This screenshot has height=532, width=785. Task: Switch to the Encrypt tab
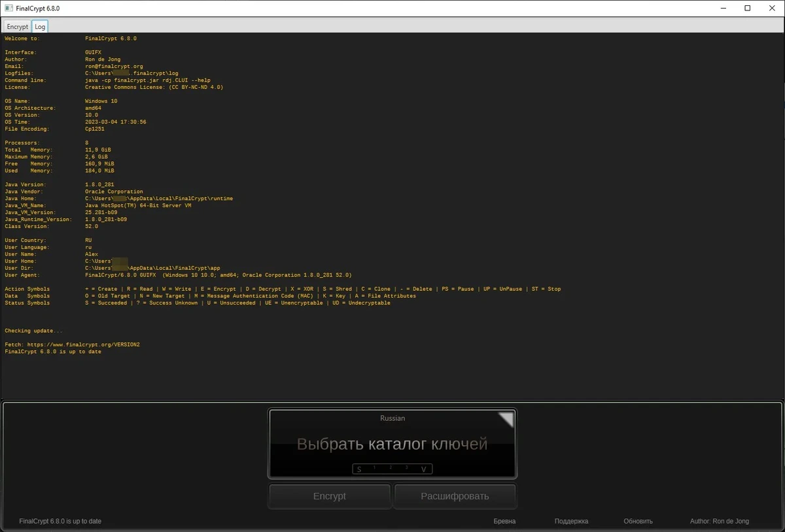pyautogui.click(x=18, y=27)
